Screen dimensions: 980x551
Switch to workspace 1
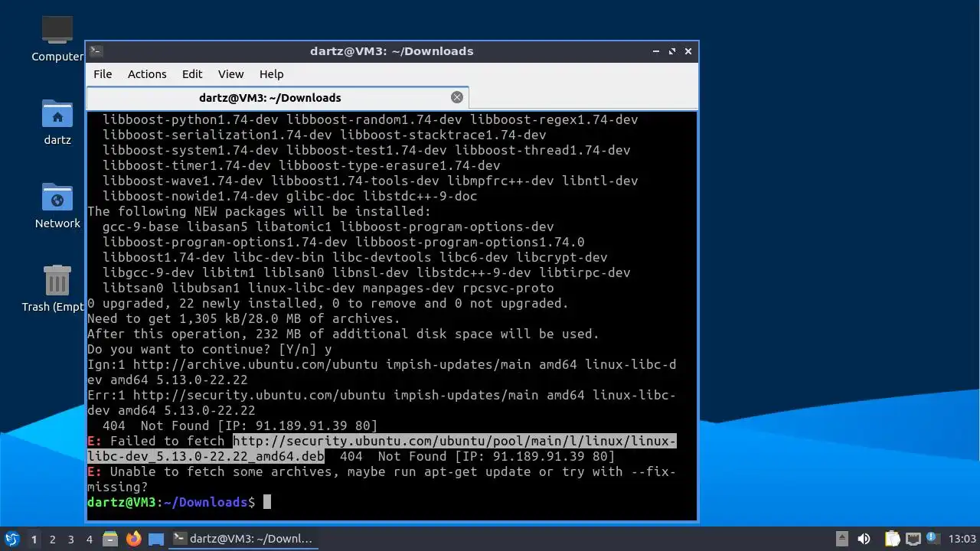(34, 540)
